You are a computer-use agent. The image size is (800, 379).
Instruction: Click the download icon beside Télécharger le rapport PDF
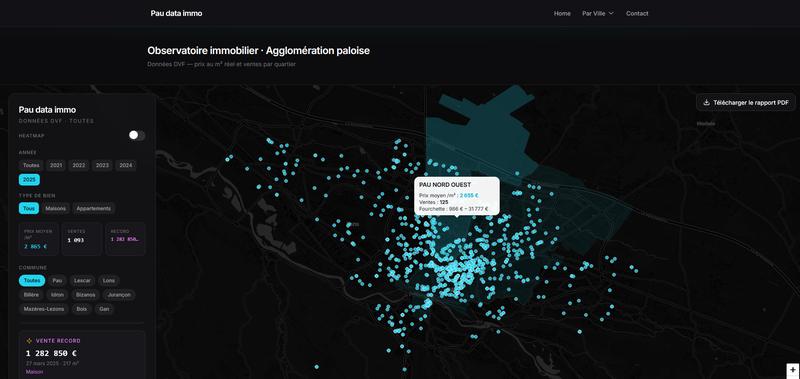(707, 103)
